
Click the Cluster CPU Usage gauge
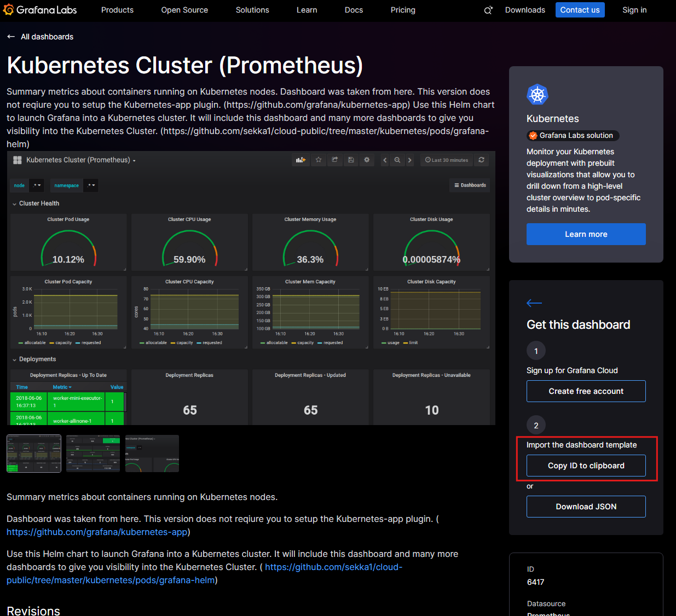pyautogui.click(x=189, y=247)
